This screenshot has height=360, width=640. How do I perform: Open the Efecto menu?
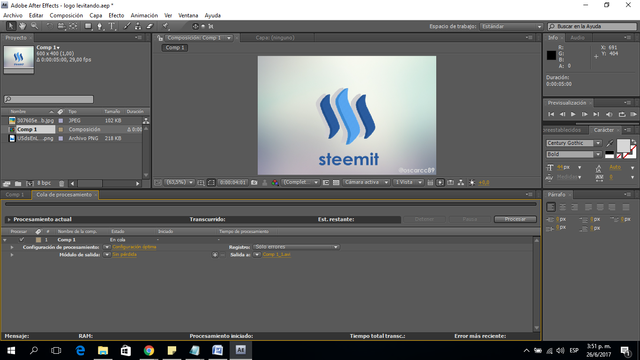116,16
